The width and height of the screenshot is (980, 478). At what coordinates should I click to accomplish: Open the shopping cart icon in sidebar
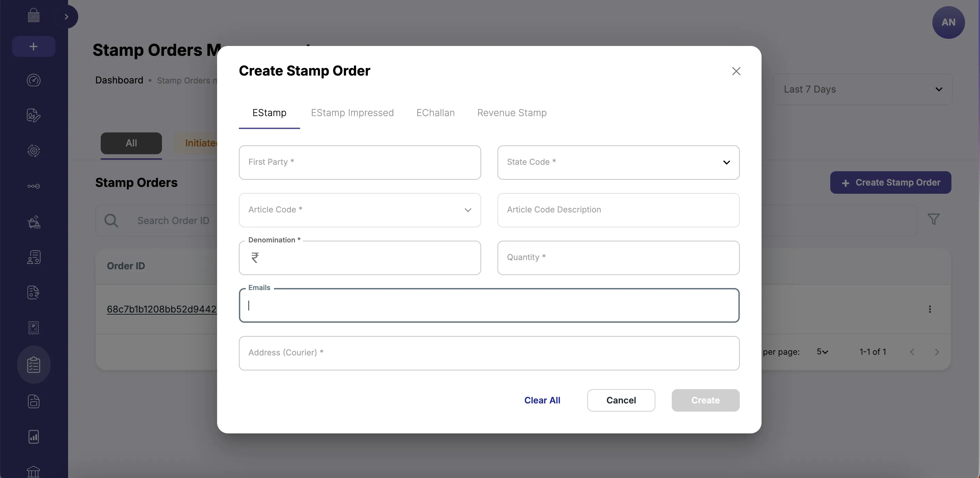[33, 222]
